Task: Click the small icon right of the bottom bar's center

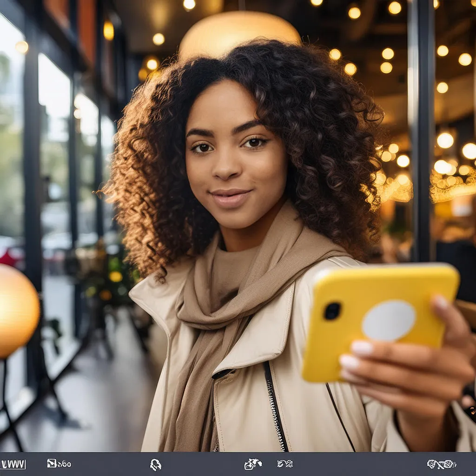Action: point(285,463)
